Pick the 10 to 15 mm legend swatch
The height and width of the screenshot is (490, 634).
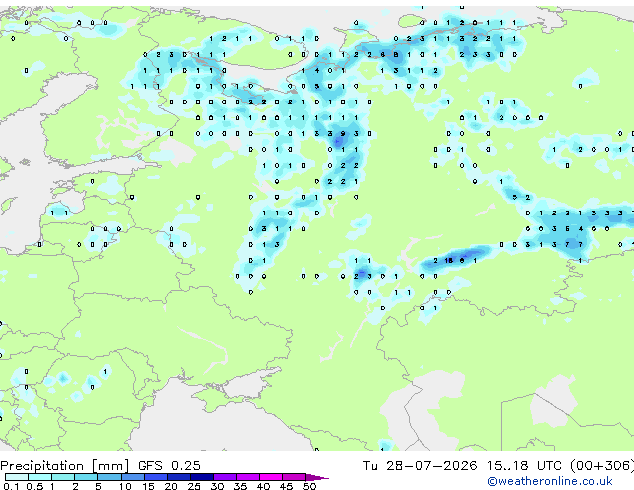[x=132, y=477]
